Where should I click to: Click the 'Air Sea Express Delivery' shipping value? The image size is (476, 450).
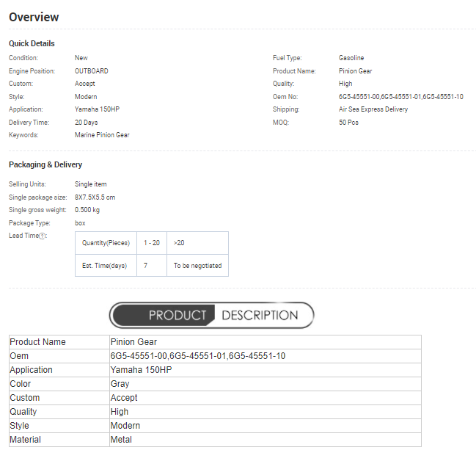tap(373, 109)
